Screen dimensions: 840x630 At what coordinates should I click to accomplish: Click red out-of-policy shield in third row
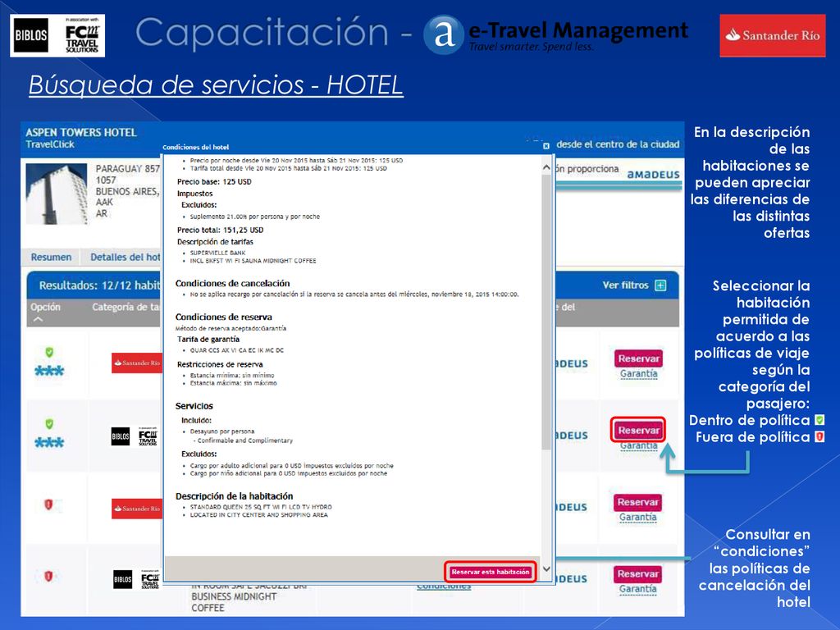pyautogui.click(x=48, y=504)
